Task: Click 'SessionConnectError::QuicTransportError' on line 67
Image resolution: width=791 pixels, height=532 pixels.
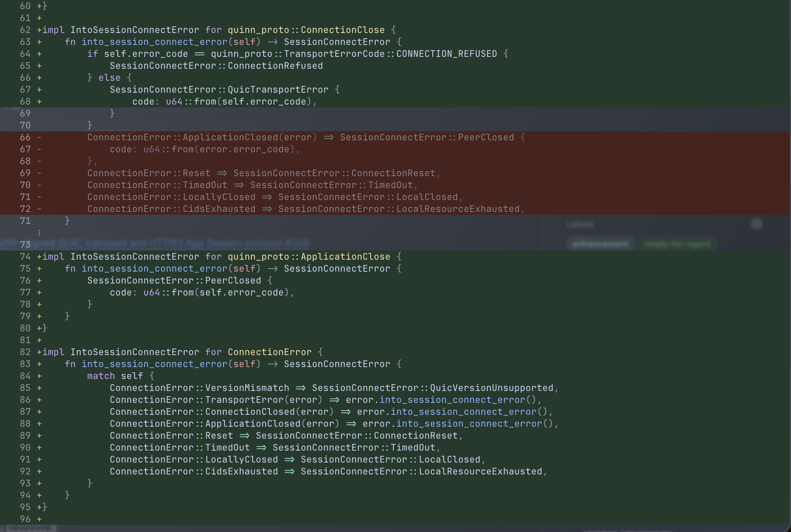Action: (x=219, y=89)
